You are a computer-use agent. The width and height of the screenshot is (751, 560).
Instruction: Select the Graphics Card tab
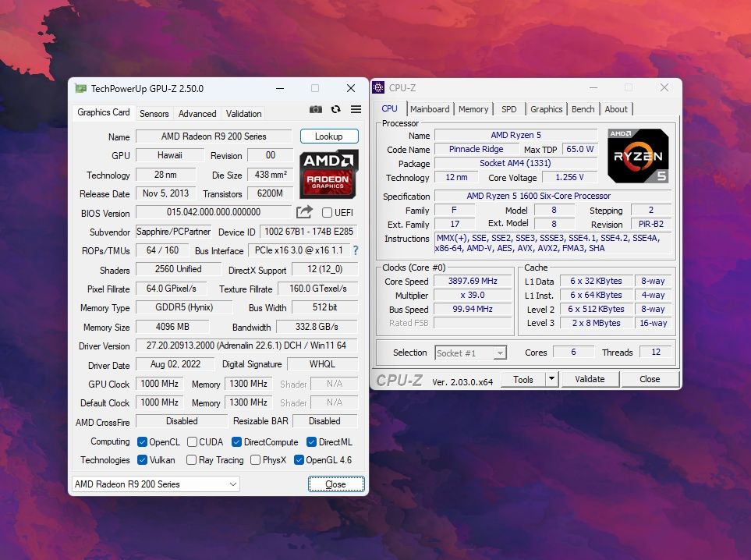tap(104, 112)
